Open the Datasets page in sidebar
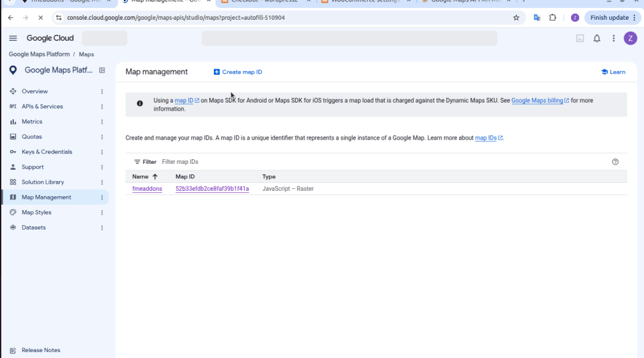Image resolution: width=644 pixels, height=358 pixels. [x=34, y=228]
